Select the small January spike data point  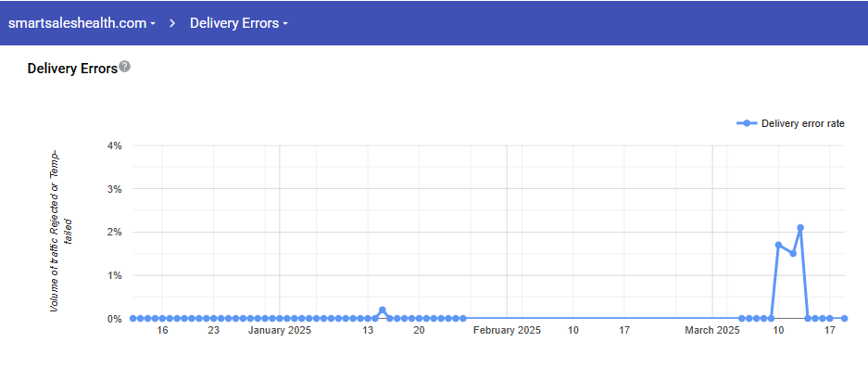[383, 310]
